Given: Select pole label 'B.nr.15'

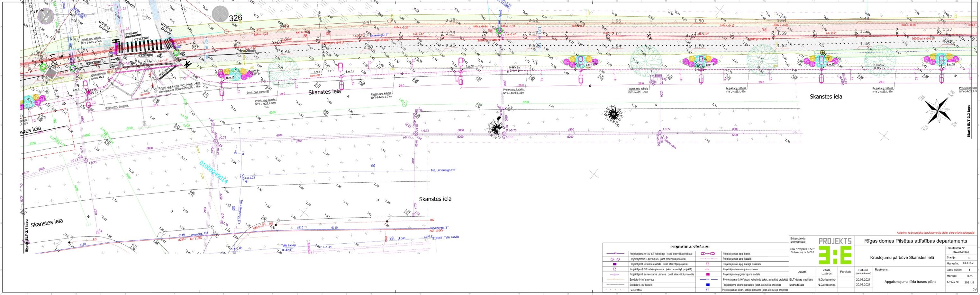Looking at the screenshot, I should [830, 65].
